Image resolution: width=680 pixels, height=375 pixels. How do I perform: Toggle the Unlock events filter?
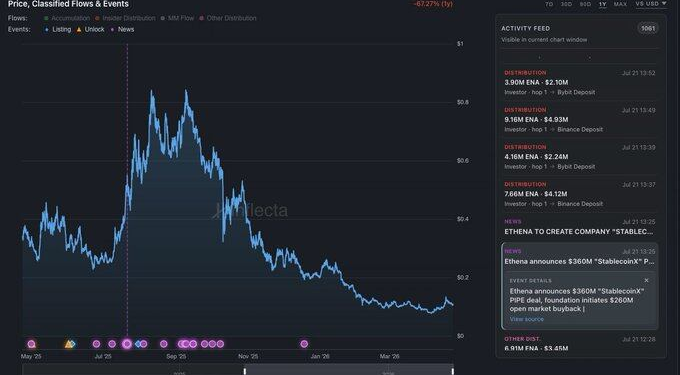tap(90, 29)
